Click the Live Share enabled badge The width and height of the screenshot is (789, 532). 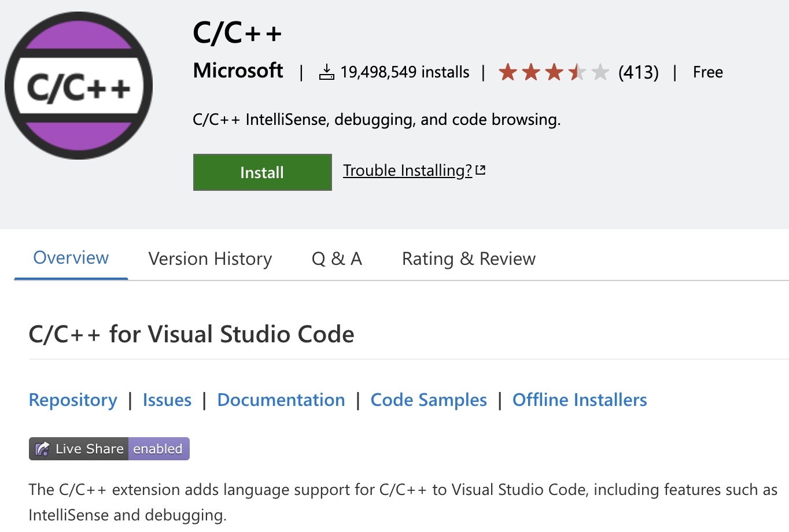pos(109,449)
